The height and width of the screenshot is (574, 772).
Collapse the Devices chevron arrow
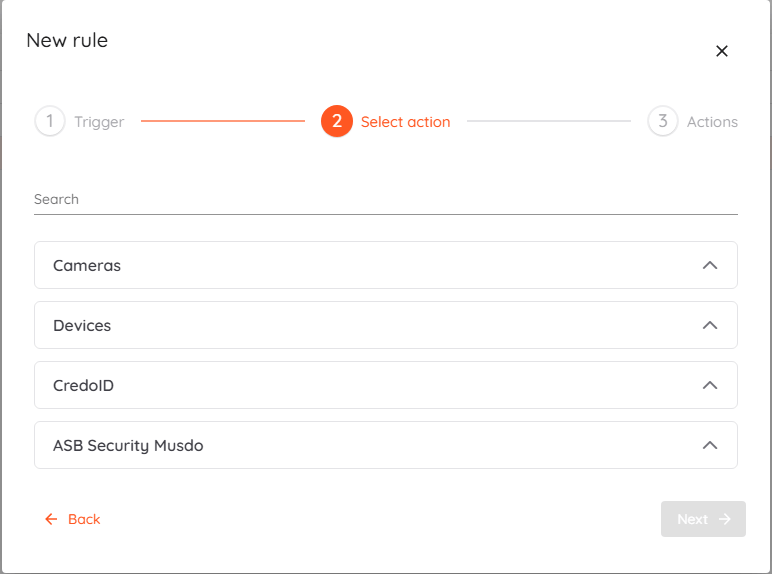coord(710,325)
